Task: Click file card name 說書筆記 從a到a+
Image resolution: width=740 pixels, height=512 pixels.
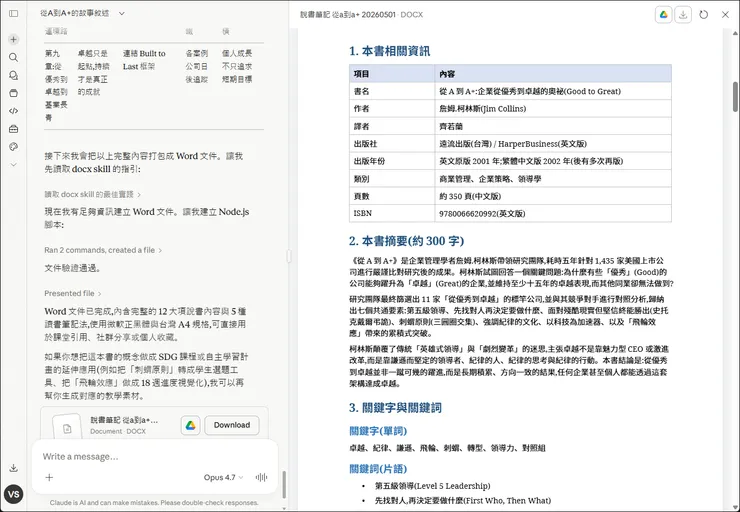Action: click(124, 420)
